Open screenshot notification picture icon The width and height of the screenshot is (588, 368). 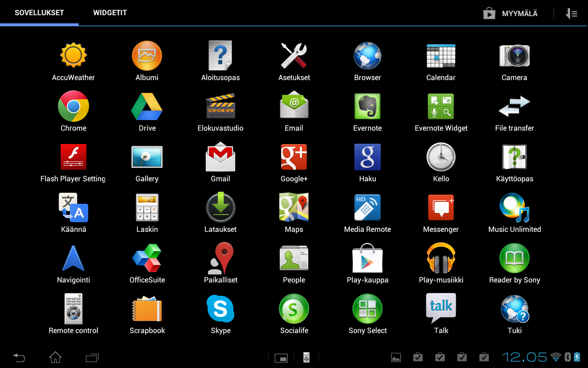coord(396,357)
